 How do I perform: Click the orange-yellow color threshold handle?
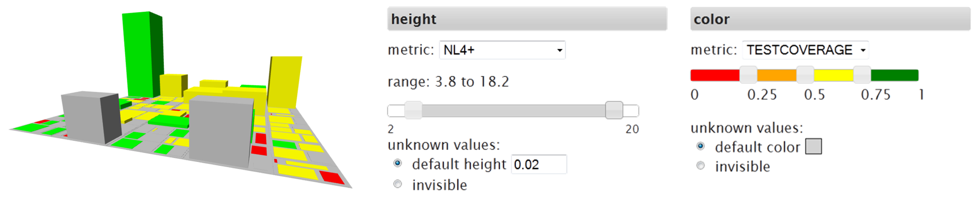click(x=805, y=75)
